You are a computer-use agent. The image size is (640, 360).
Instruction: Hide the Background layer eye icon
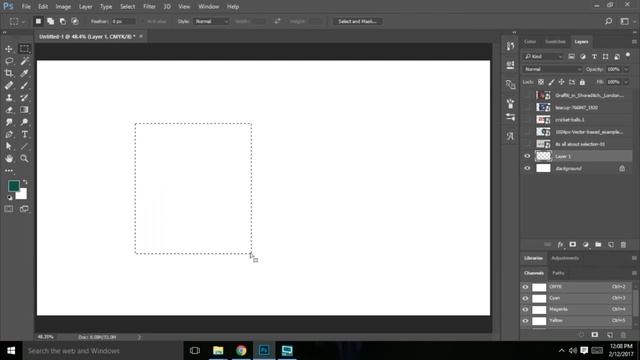[527, 169]
